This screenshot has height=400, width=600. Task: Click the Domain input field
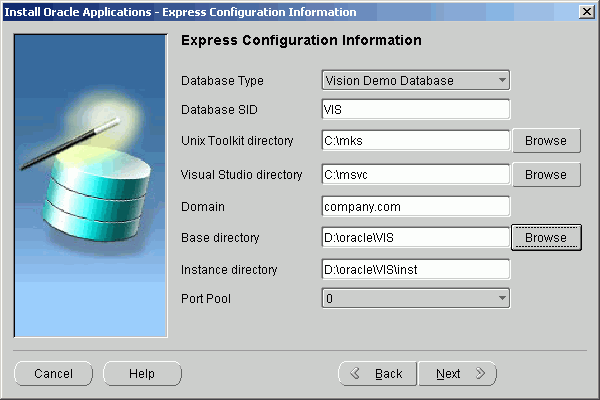(x=416, y=207)
